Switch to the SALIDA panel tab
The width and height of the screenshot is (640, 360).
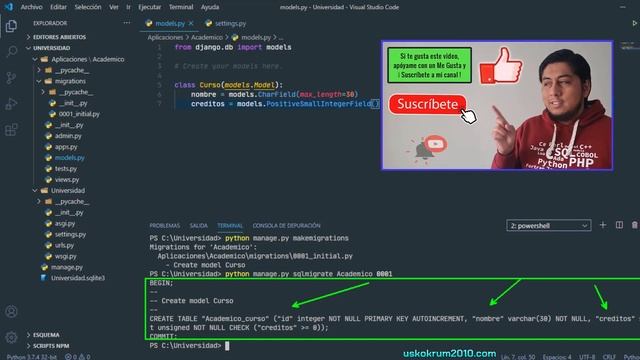(x=198, y=226)
